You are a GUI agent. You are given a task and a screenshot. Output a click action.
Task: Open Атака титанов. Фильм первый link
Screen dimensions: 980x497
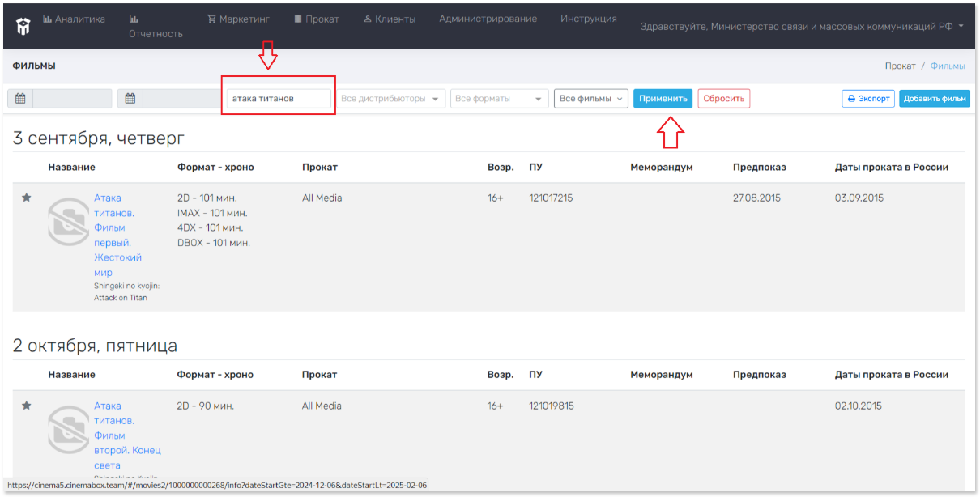(117, 235)
